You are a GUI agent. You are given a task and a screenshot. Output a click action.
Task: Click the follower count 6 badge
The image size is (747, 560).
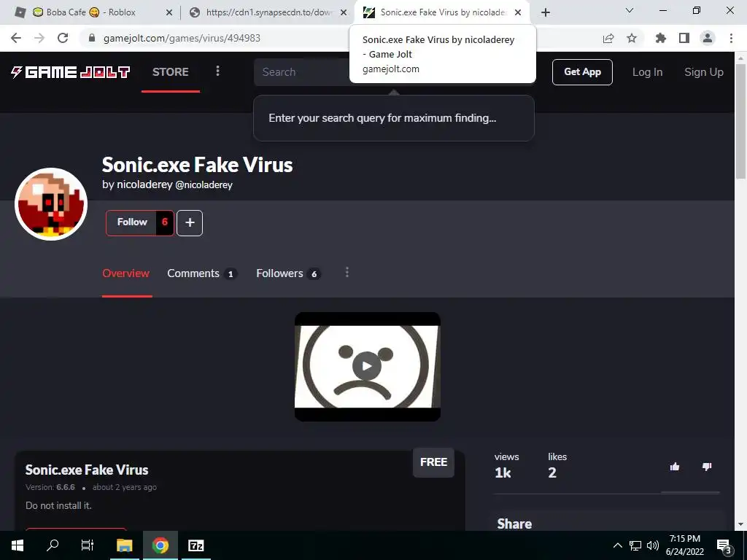coord(165,222)
